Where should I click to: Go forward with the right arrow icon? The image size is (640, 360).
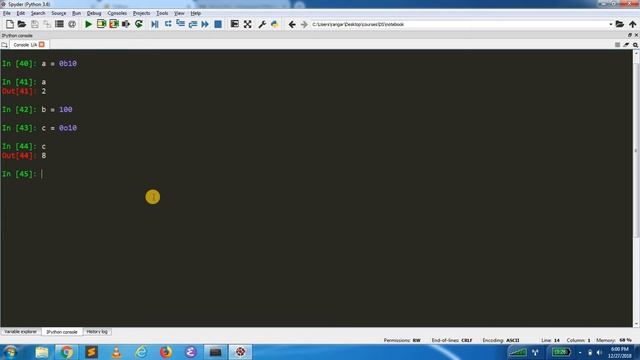[x=304, y=24]
